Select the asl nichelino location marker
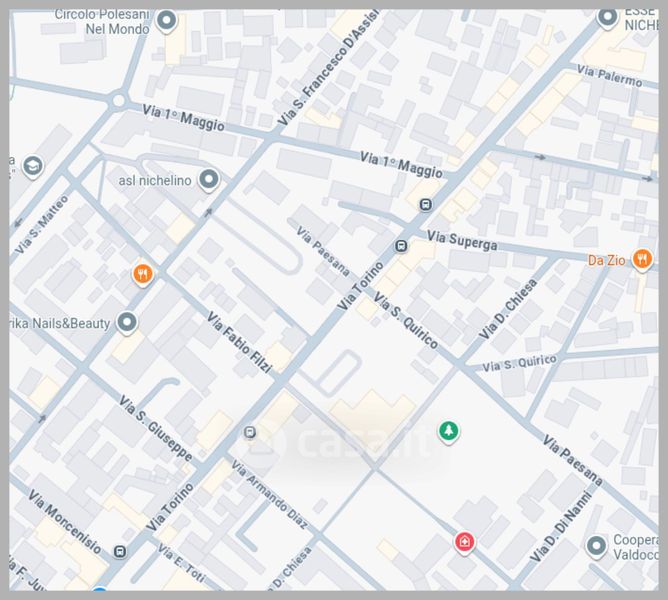The image size is (668, 600). coord(208,180)
